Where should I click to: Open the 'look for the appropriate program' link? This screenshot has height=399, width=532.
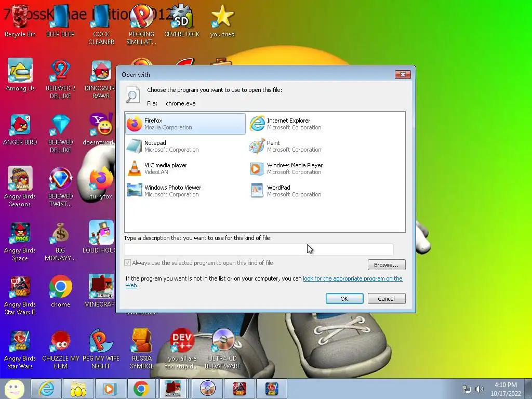point(353,278)
